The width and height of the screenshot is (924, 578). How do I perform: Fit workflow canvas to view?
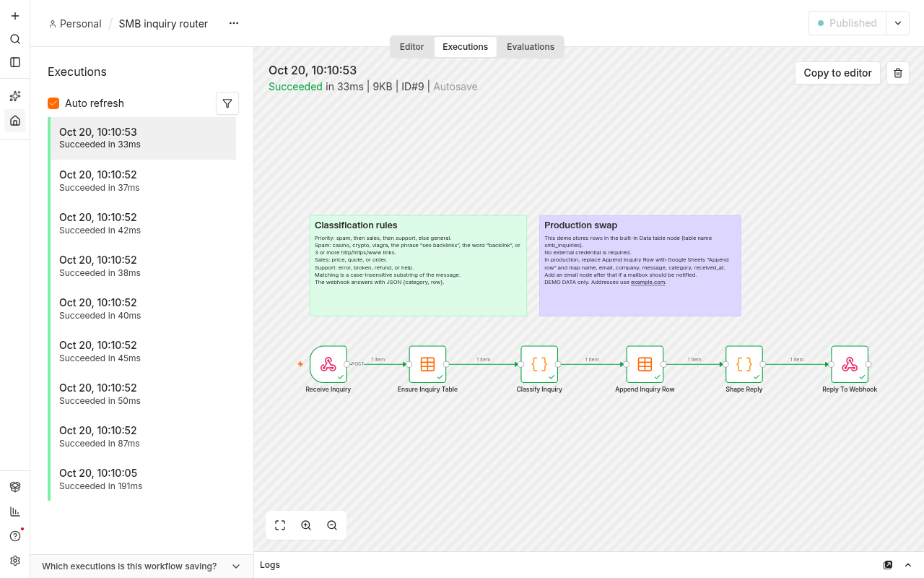pos(280,525)
